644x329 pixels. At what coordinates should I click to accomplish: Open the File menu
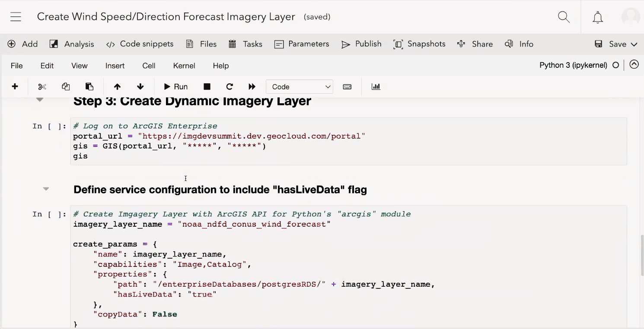(16, 66)
